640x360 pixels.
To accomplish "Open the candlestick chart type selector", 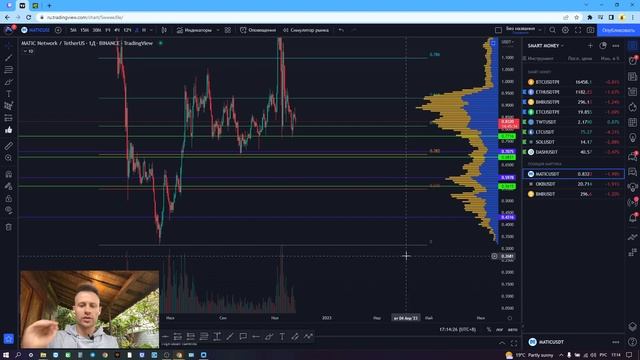I will tap(164, 30).
